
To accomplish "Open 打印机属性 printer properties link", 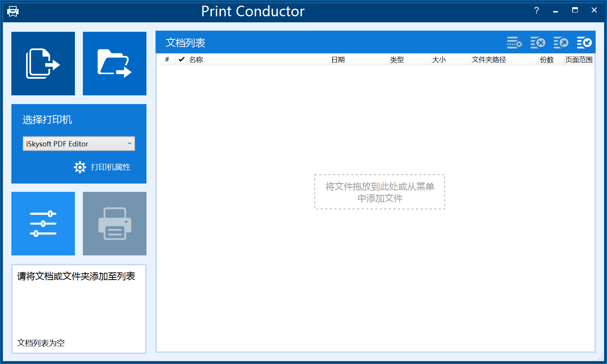I will click(x=111, y=167).
